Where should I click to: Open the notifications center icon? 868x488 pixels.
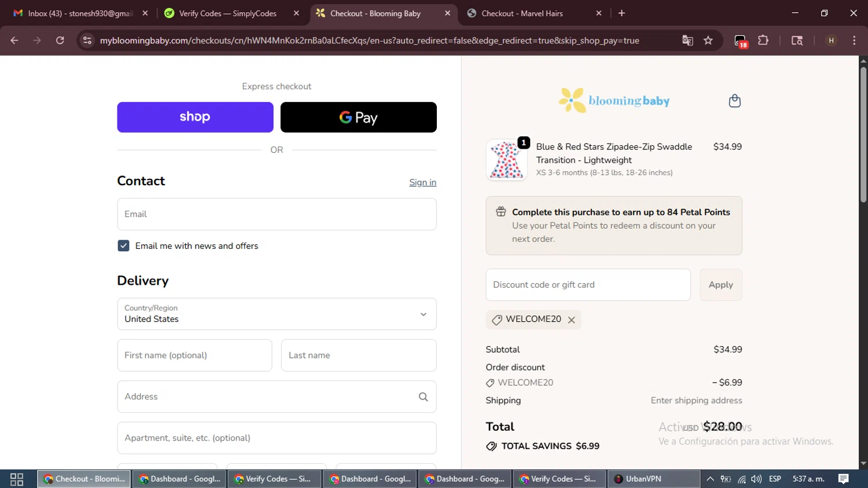[844, 479]
